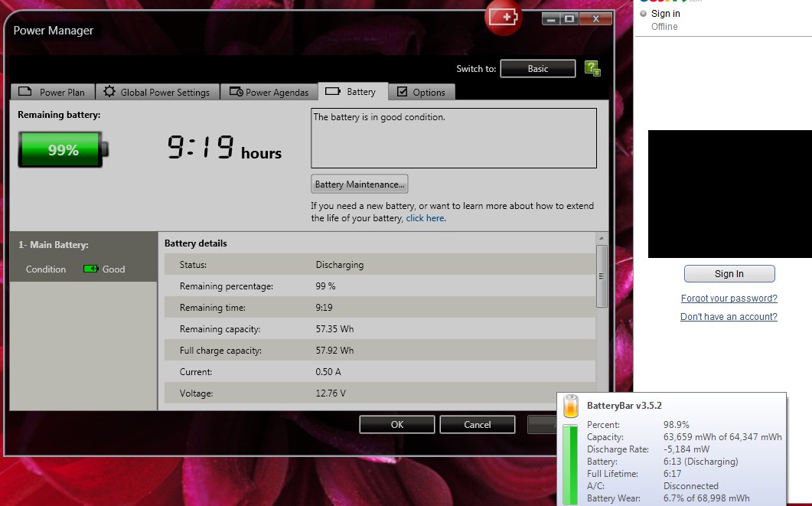Click the '63,659 mWh of 64,347 mWh' capacity value
Viewport: 812px width, 506px height.
(722, 436)
